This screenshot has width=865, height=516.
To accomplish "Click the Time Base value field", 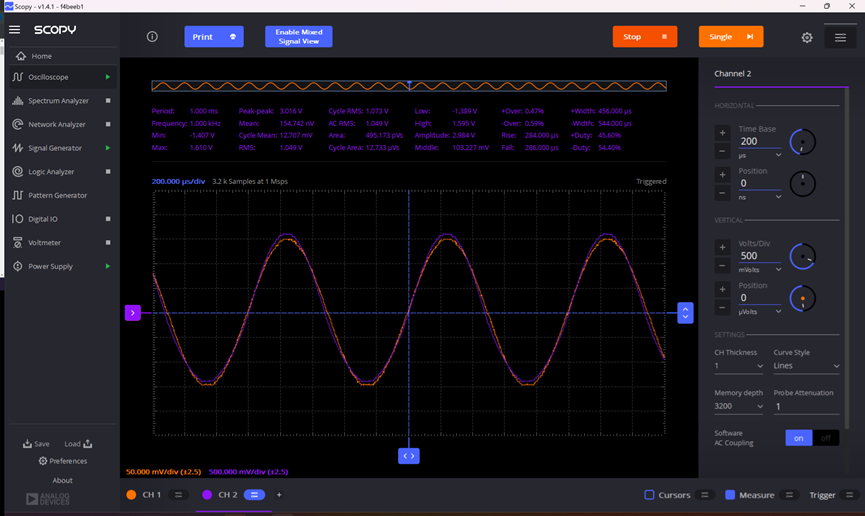I will click(760, 141).
